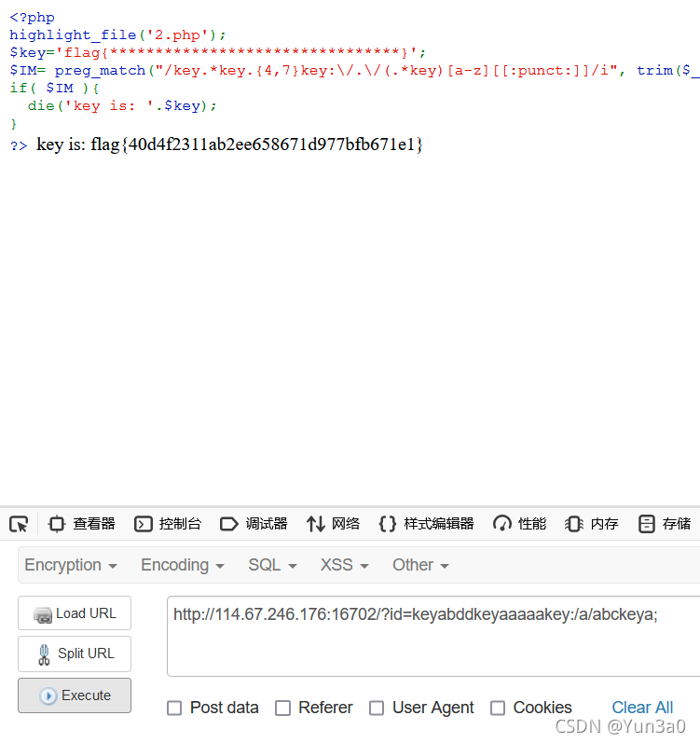
Task: Switch to the 控制台 console tab
Action: (x=168, y=524)
